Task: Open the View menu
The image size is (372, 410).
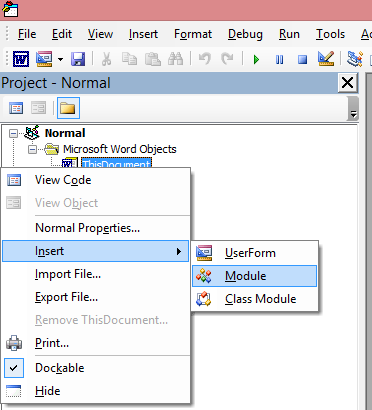Action: click(100, 34)
